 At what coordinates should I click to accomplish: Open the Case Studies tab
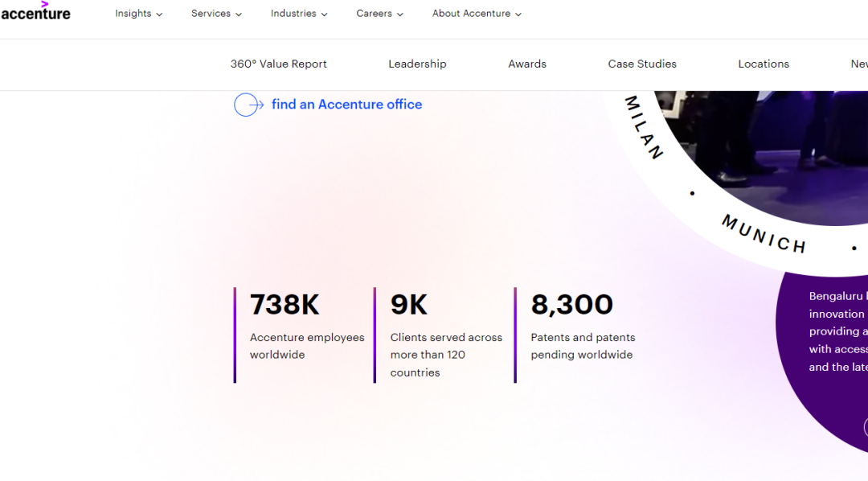(x=642, y=64)
